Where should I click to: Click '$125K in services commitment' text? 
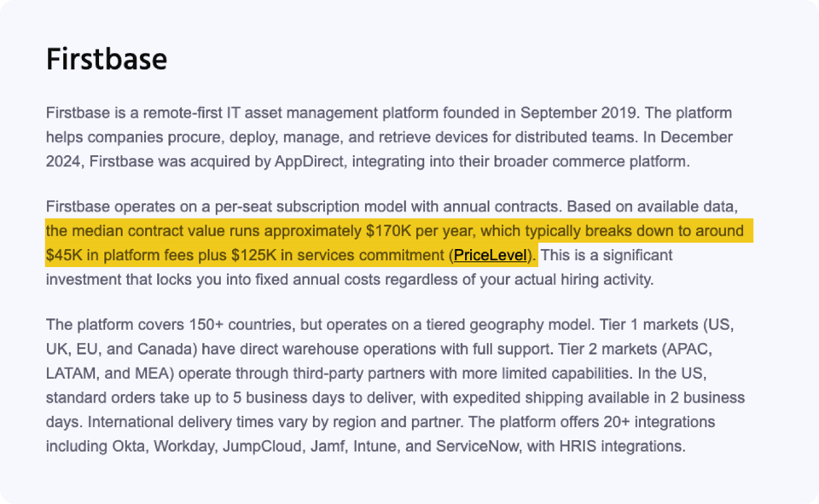point(338,255)
